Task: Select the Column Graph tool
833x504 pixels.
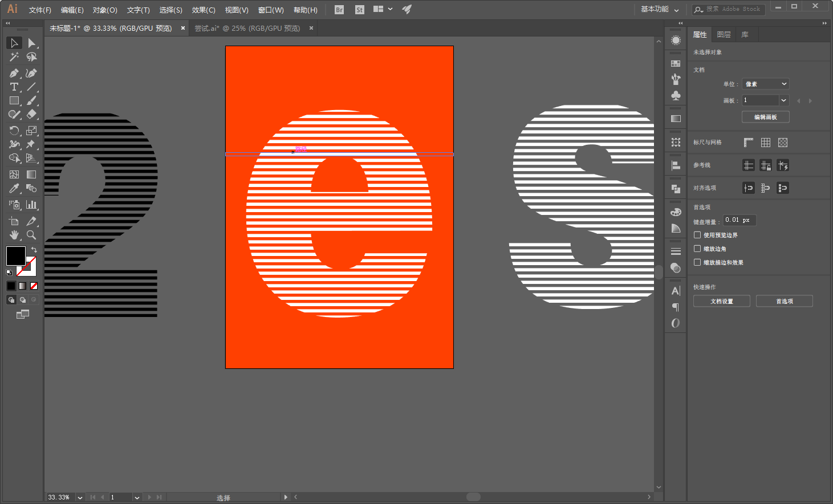Action: pos(31,205)
